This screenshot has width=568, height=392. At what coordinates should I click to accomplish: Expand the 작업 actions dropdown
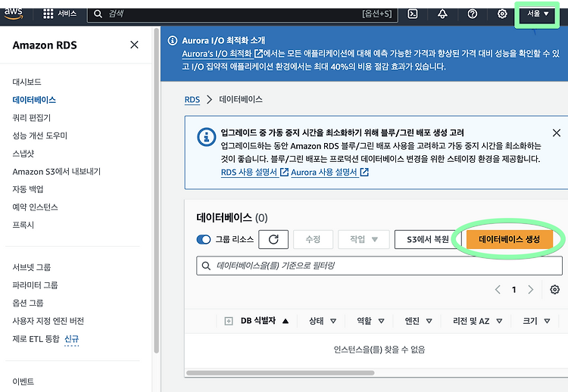364,239
